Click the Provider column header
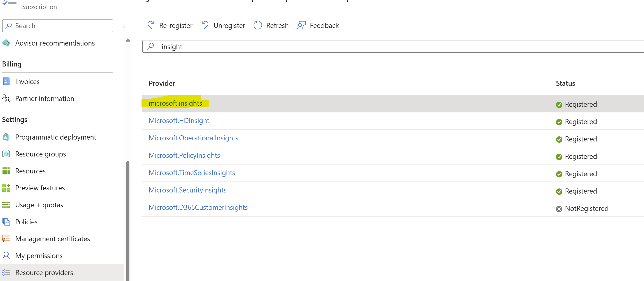644x281 pixels. [x=162, y=83]
